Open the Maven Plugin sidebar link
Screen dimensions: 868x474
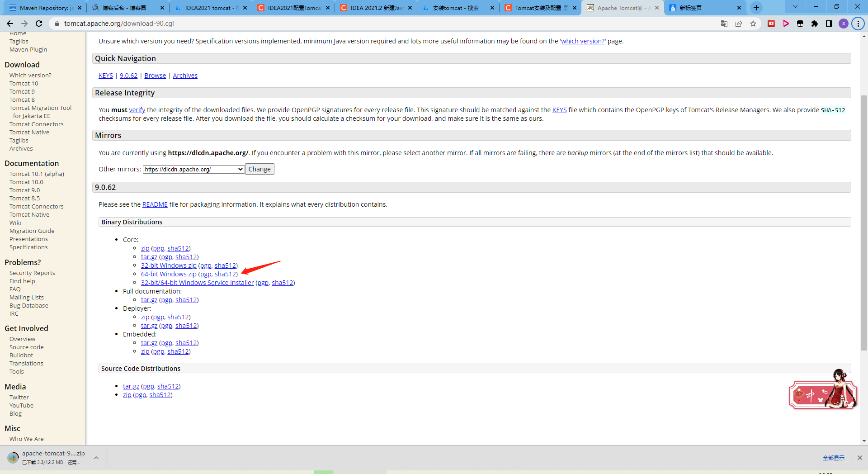pyautogui.click(x=28, y=50)
